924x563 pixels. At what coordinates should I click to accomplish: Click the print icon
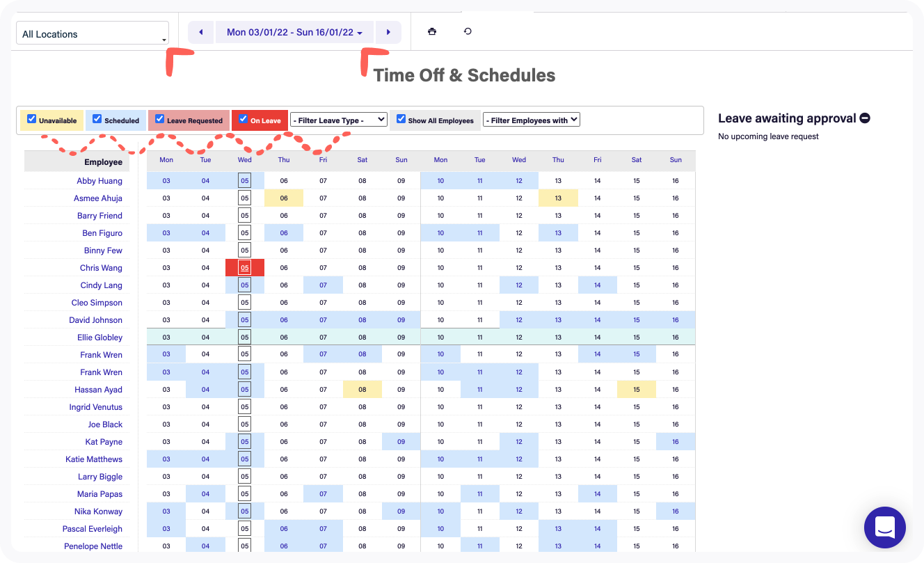[x=432, y=32]
